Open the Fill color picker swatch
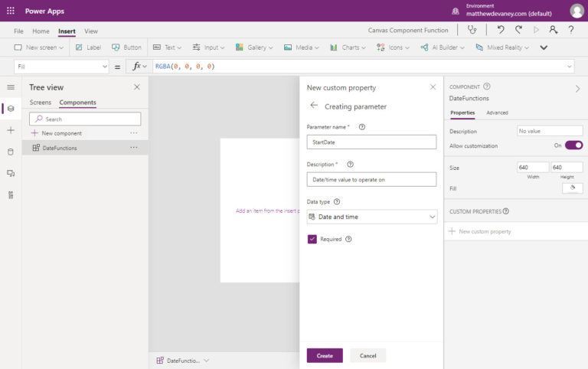This screenshot has height=369, width=588. point(572,188)
